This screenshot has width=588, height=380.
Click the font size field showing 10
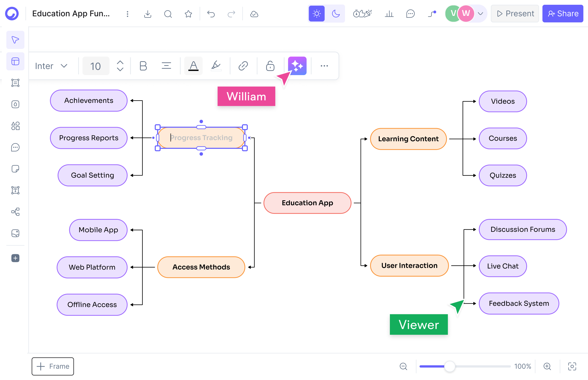pos(96,66)
